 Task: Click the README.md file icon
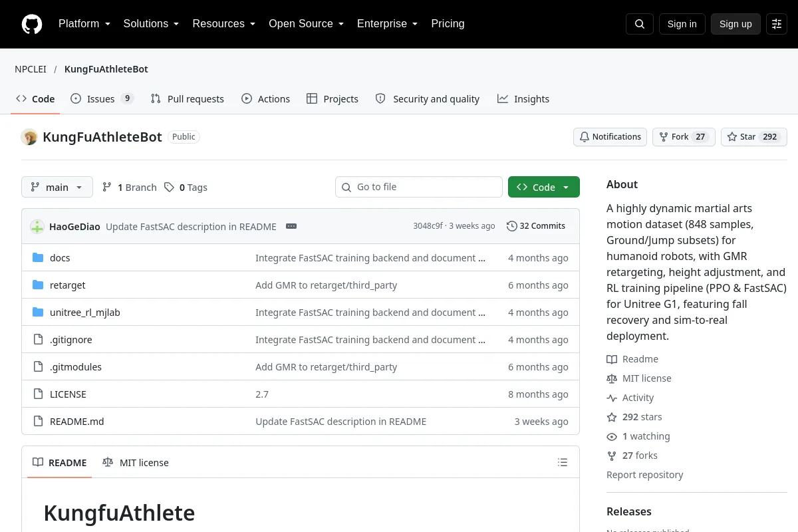(38, 422)
